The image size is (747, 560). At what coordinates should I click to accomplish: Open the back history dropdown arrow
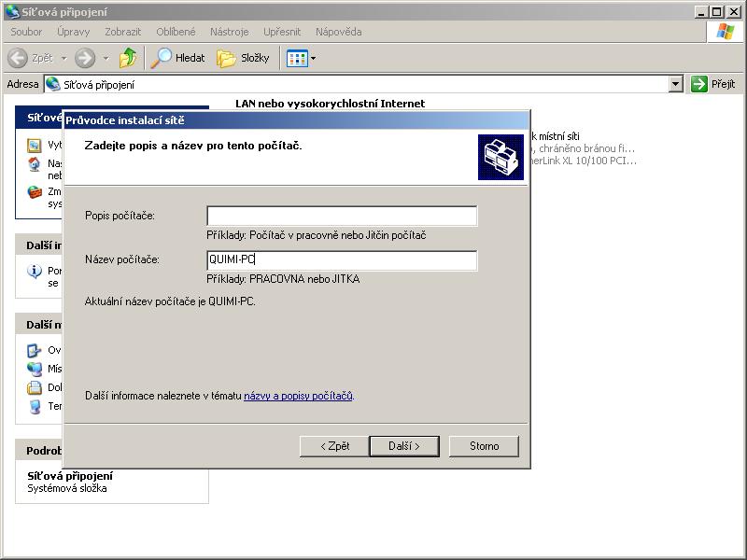[x=63, y=58]
